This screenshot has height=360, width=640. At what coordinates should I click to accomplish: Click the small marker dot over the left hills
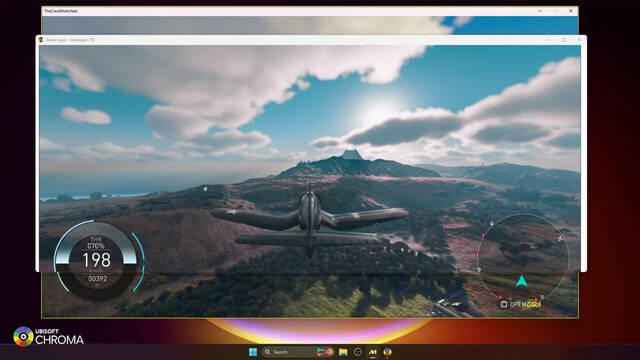click(205, 189)
